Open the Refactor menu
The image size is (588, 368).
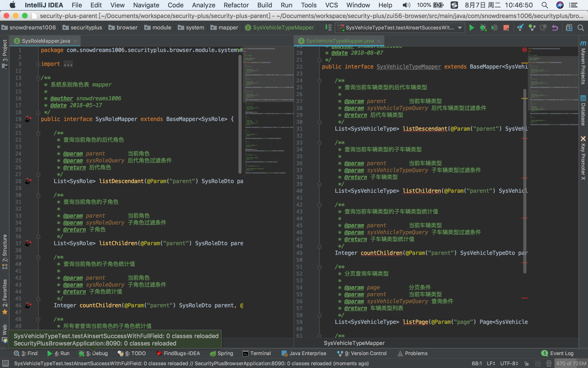coord(236,5)
